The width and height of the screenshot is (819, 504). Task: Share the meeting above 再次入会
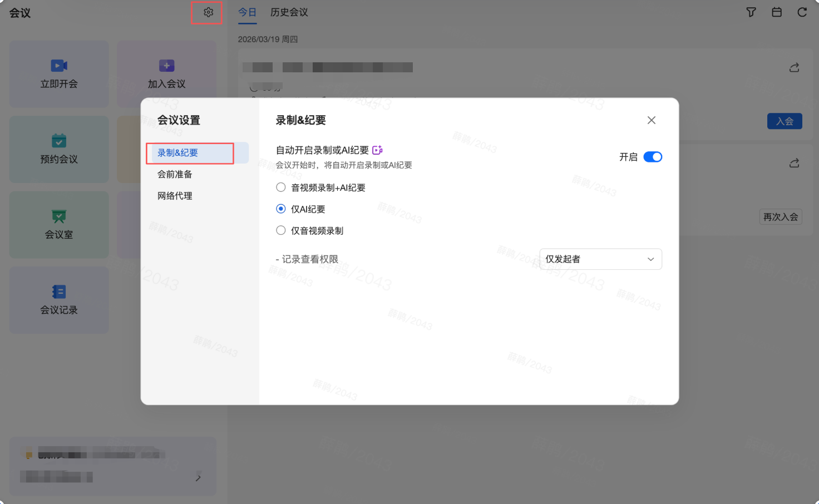(795, 163)
